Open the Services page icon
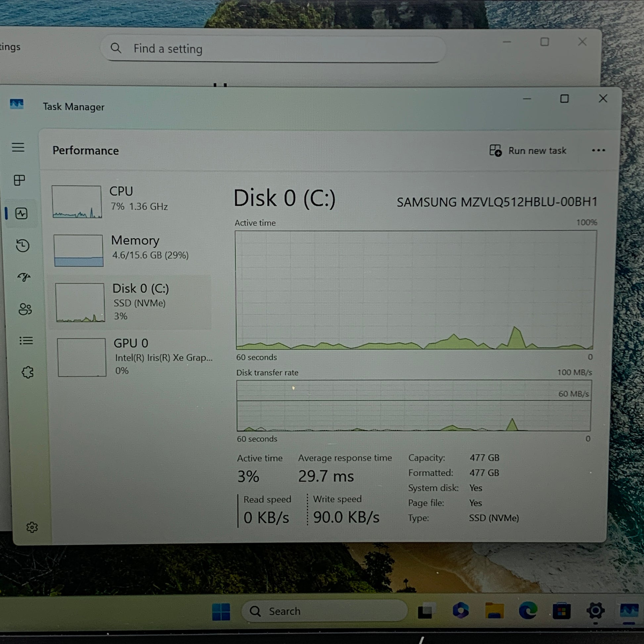This screenshot has height=644, width=644. point(27,372)
